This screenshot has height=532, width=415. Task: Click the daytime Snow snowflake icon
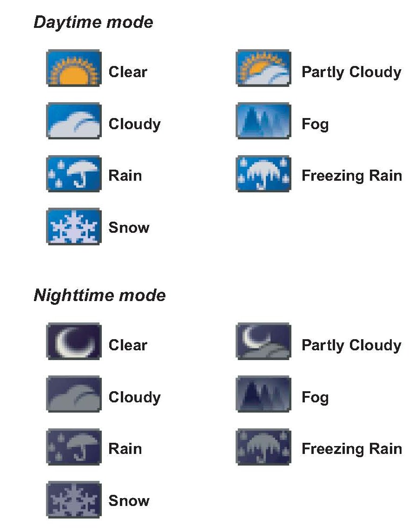pos(74,226)
